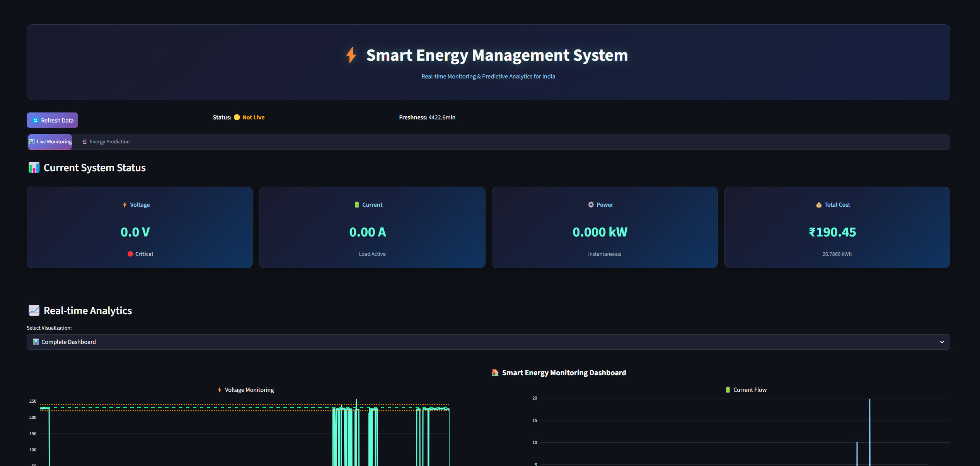Click the ₹190.45 total cost value

pos(832,232)
